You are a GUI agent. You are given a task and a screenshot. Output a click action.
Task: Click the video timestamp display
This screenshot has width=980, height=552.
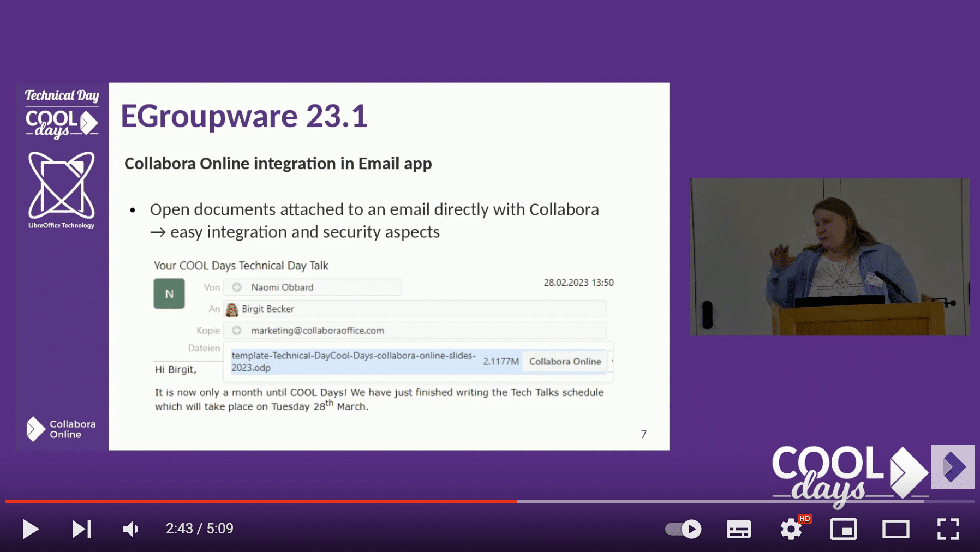(x=199, y=529)
